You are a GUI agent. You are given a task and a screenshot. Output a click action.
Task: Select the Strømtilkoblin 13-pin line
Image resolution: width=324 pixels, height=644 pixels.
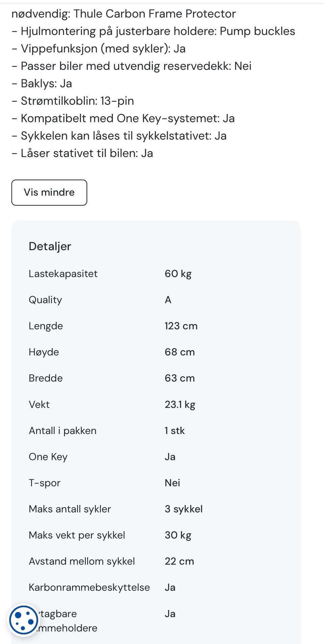point(77,101)
